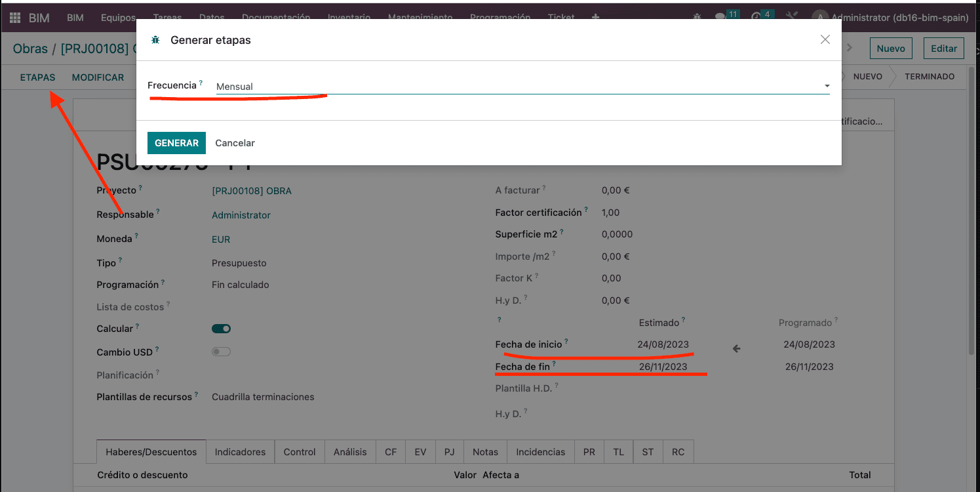This screenshot has width=980, height=492.
Task: Click the Programado end date 26/11/2023
Action: [x=809, y=367]
